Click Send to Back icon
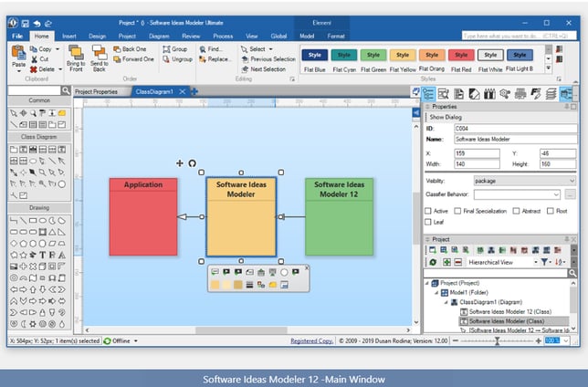The width and height of the screenshot is (588, 387). [x=99, y=52]
